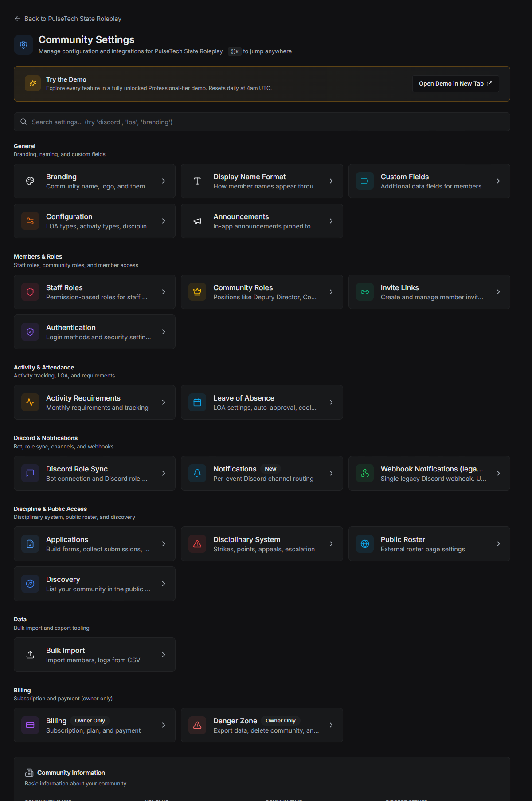This screenshot has width=532, height=801.
Task: Click the Leave of Absence calendar icon
Action: coord(197,402)
